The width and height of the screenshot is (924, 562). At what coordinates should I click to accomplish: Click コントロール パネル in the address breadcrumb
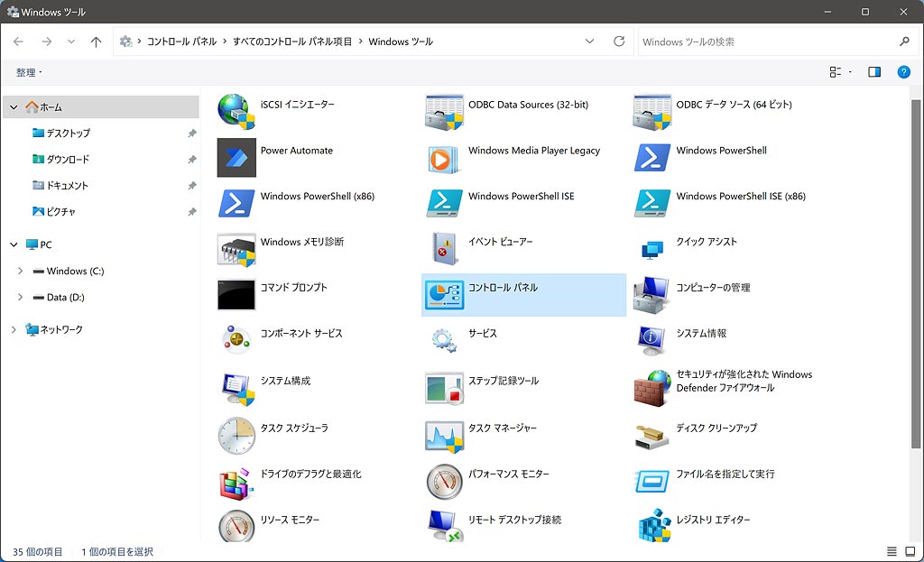[181, 41]
